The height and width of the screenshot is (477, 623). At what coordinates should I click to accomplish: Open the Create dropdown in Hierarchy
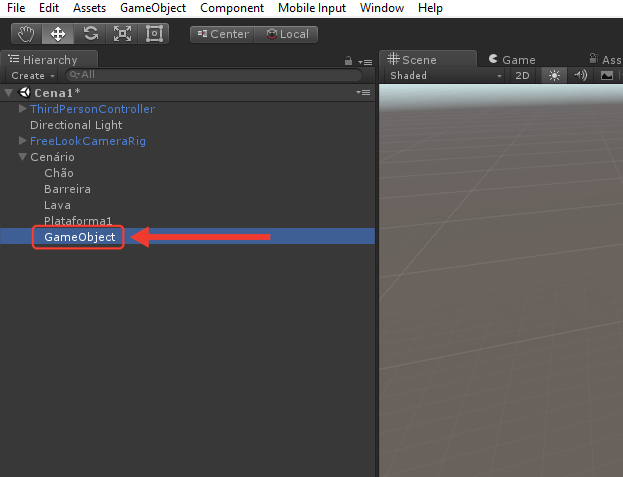(33, 75)
